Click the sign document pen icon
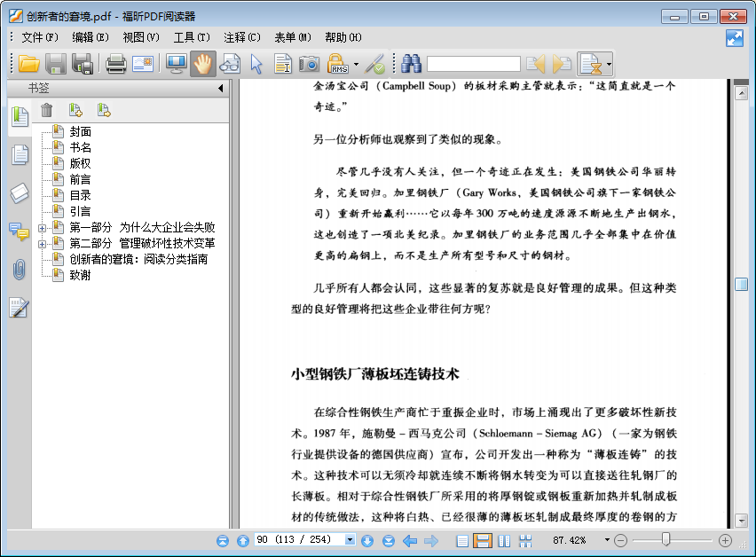 (374, 64)
